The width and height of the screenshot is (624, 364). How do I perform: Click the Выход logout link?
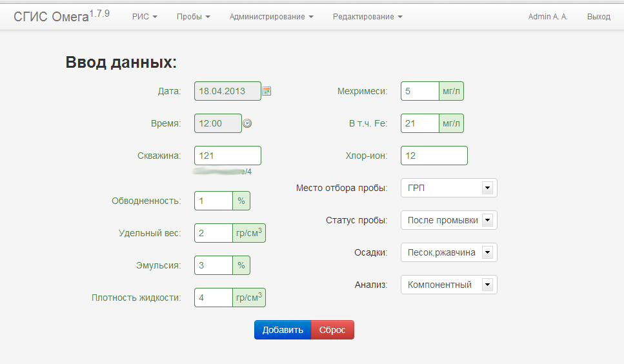point(599,17)
